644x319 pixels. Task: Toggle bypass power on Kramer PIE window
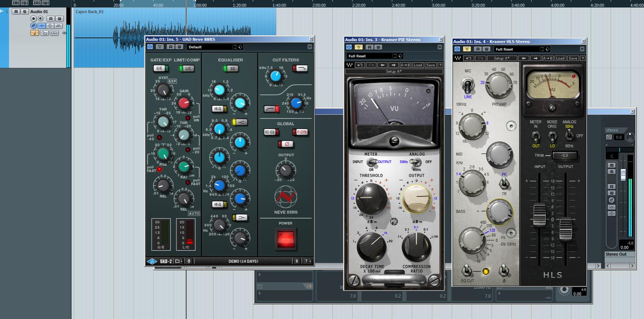tap(349, 47)
